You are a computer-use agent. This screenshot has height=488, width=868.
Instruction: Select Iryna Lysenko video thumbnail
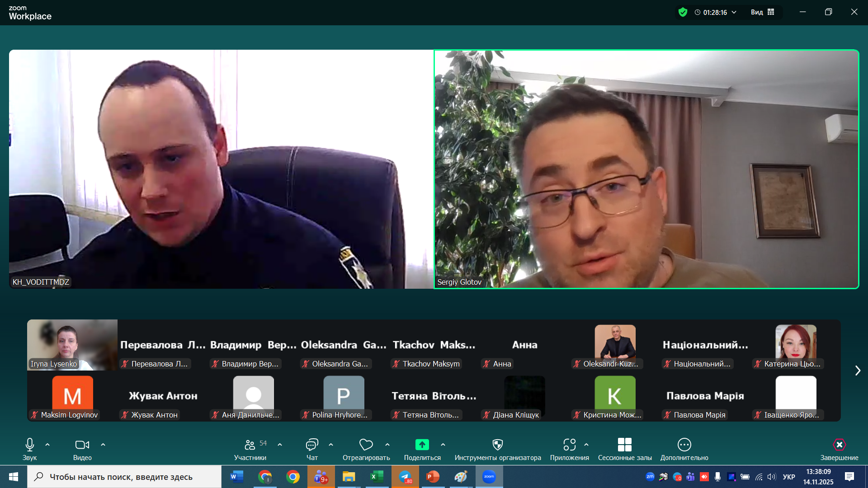point(72,345)
